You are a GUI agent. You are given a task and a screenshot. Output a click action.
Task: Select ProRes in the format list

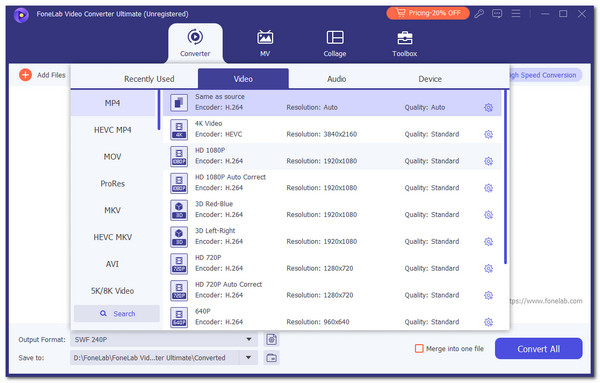[113, 183]
